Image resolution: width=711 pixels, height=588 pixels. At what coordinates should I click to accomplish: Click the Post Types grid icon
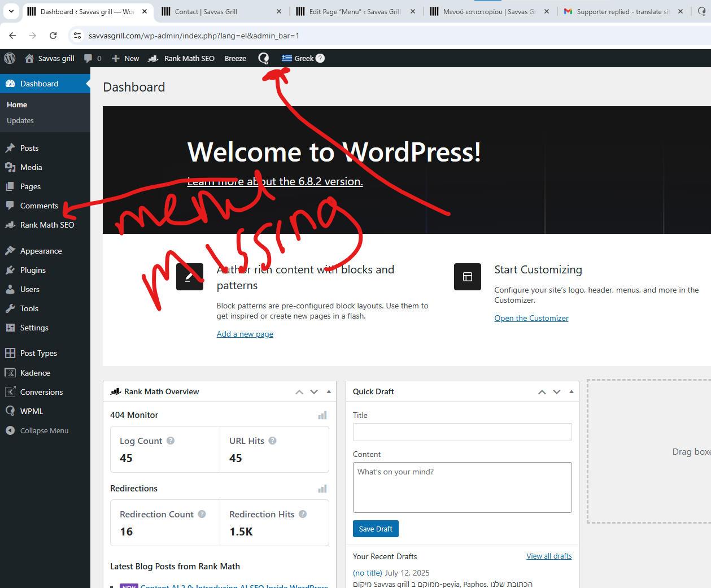(x=10, y=353)
